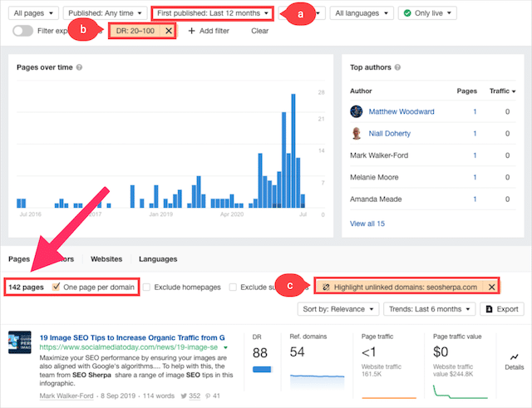This screenshot has height=408, width=532.
Task: Show help for Pages over time
Action: pos(79,67)
